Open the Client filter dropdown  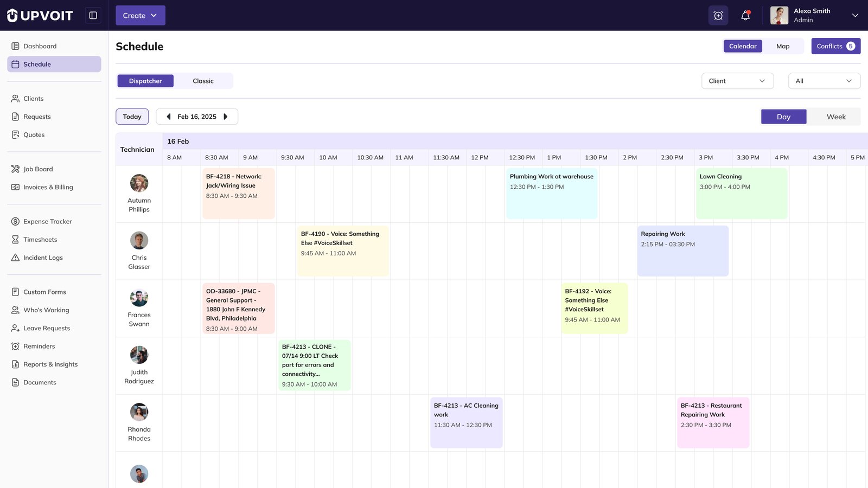click(737, 81)
